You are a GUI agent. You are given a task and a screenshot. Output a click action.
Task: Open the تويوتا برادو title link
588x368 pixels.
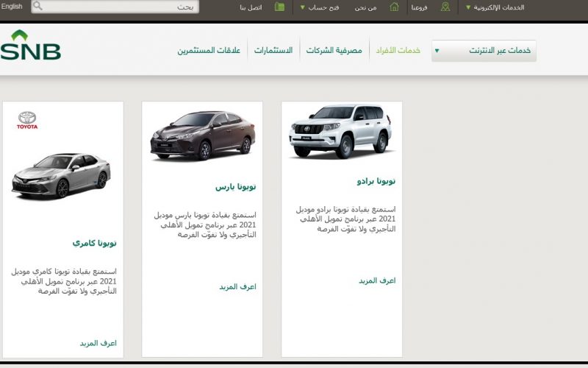point(376,181)
